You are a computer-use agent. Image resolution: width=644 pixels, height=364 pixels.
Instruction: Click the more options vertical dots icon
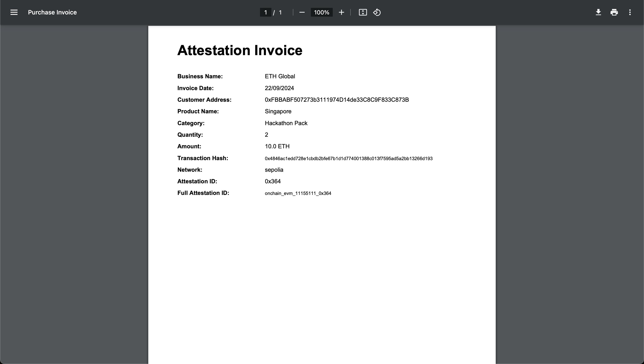(630, 12)
